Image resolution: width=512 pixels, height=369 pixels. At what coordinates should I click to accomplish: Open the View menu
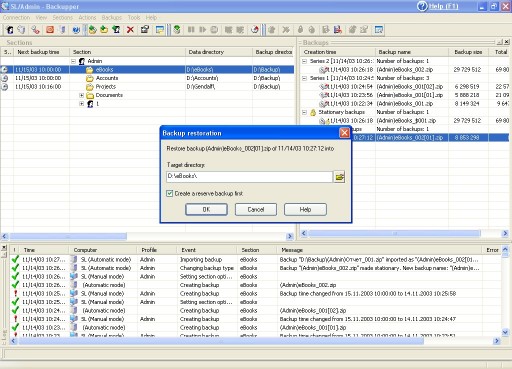41,18
